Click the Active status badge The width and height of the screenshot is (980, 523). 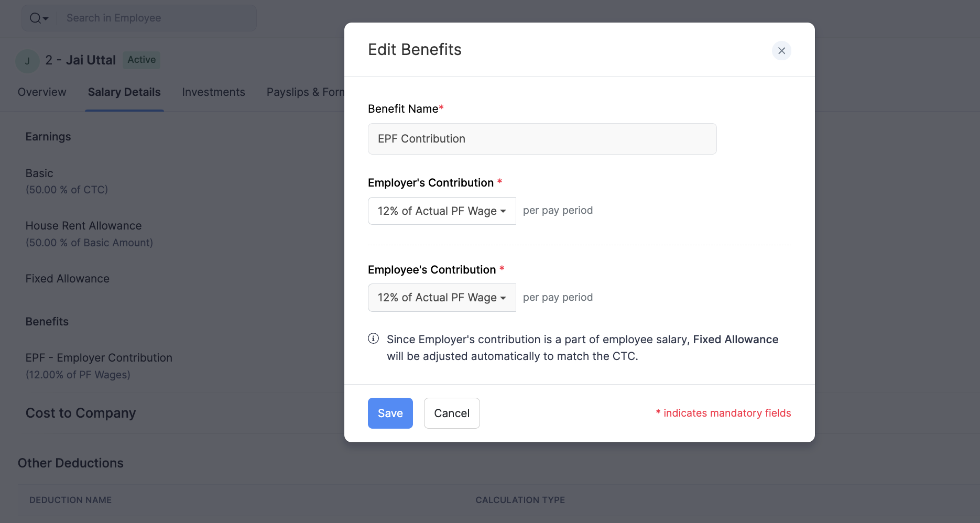[141, 60]
